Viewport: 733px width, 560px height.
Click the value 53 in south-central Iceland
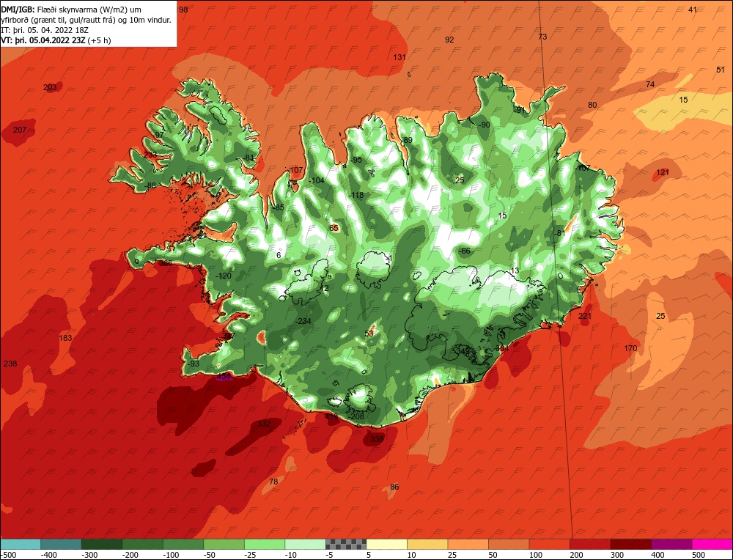(x=369, y=334)
